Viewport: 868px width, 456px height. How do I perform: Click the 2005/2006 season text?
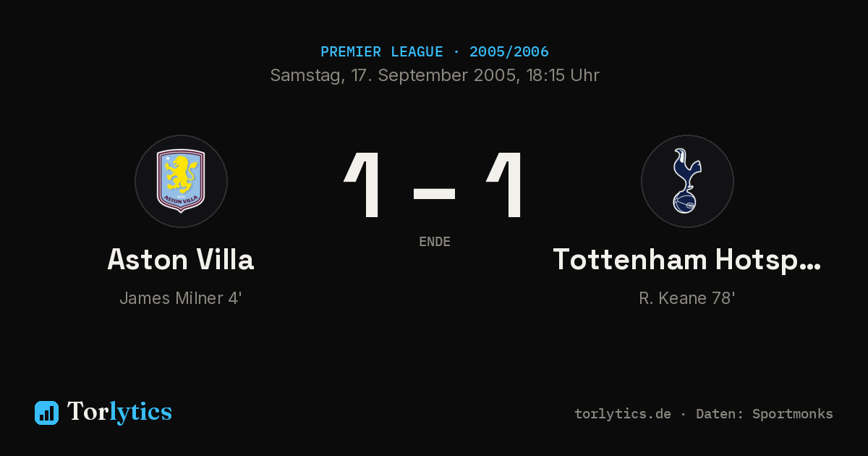tap(509, 52)
